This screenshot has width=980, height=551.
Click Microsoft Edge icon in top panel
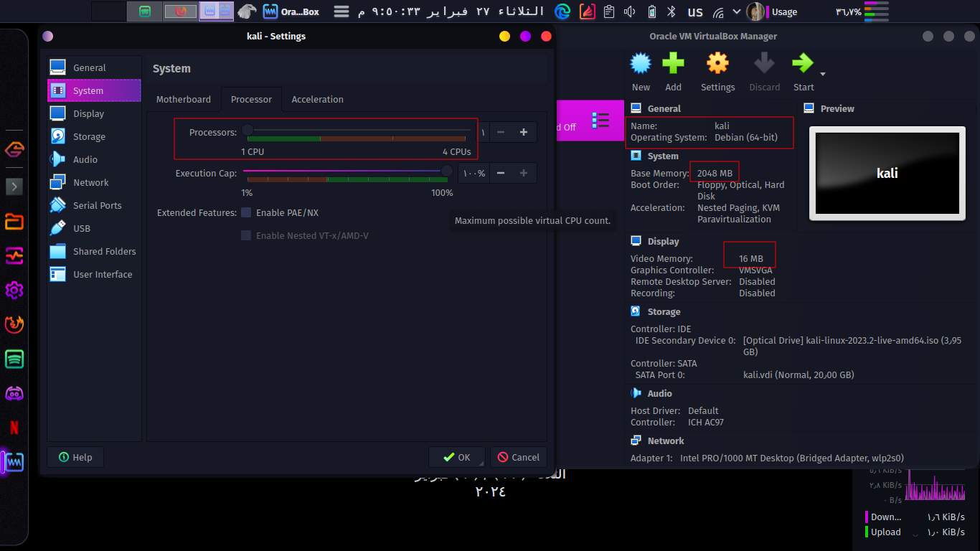point(562,11)
